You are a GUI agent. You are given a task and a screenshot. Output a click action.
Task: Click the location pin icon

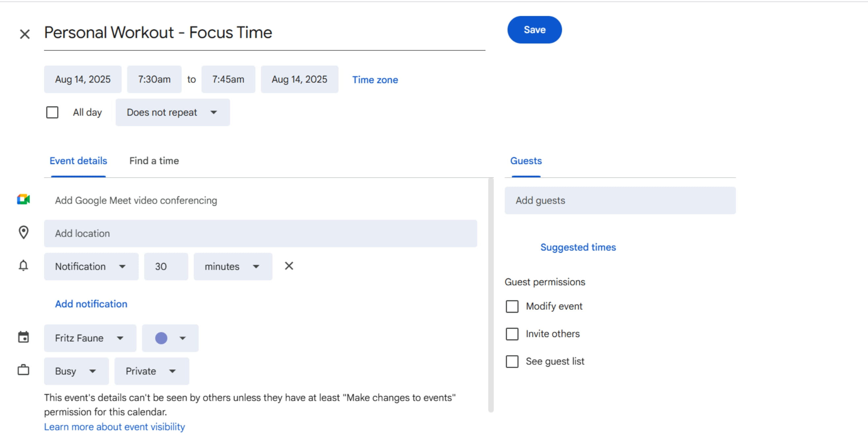click(23, 233)
